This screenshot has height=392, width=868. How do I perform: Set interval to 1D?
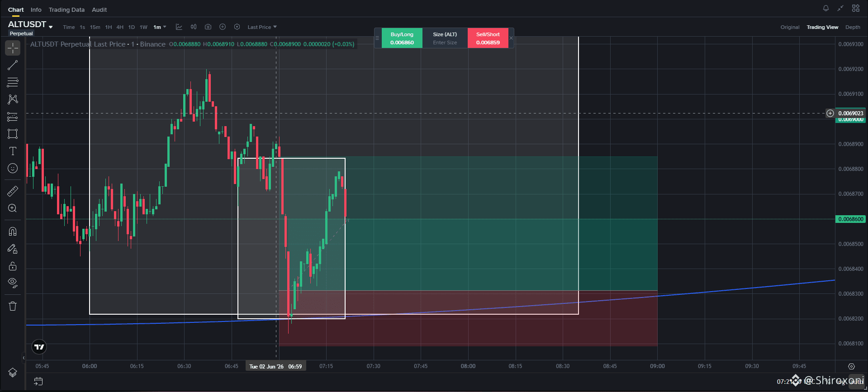(x=132, y=27)
